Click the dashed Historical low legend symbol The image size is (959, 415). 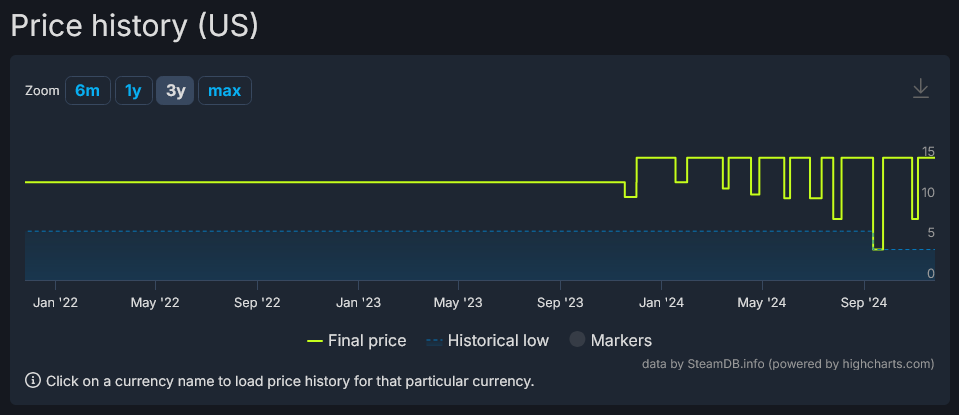coord(434,341)
